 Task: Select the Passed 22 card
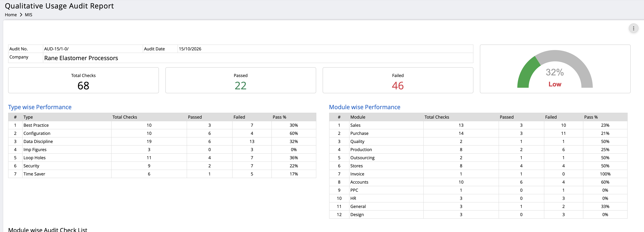click(241, 80)
